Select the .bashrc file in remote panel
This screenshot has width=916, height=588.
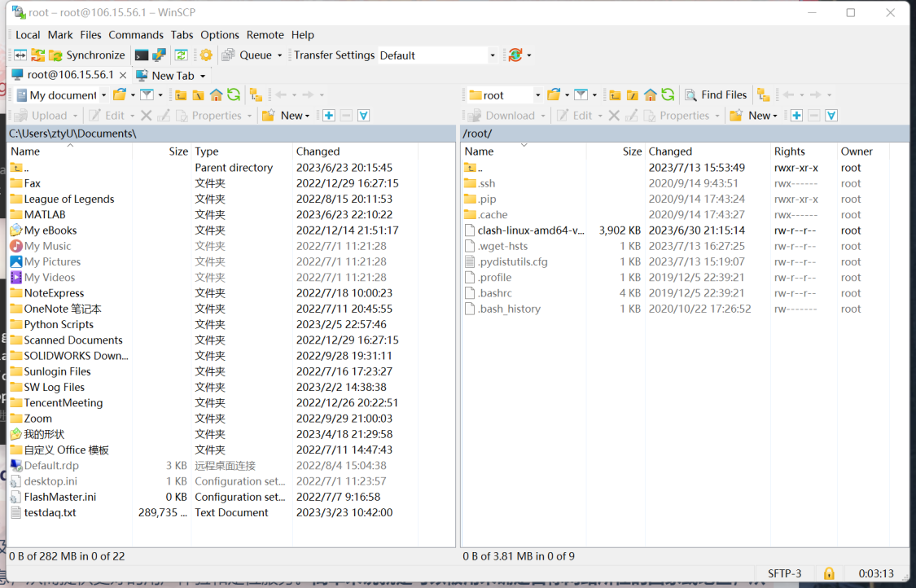tap(494, 293)
